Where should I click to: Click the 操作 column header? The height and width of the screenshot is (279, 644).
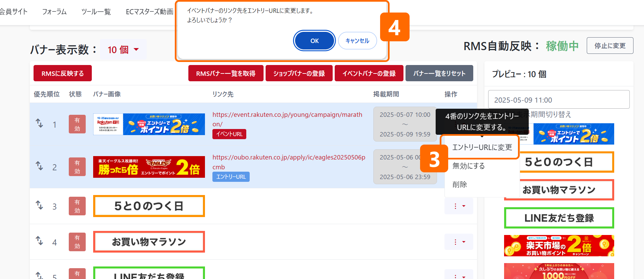(x=451, y=94)
